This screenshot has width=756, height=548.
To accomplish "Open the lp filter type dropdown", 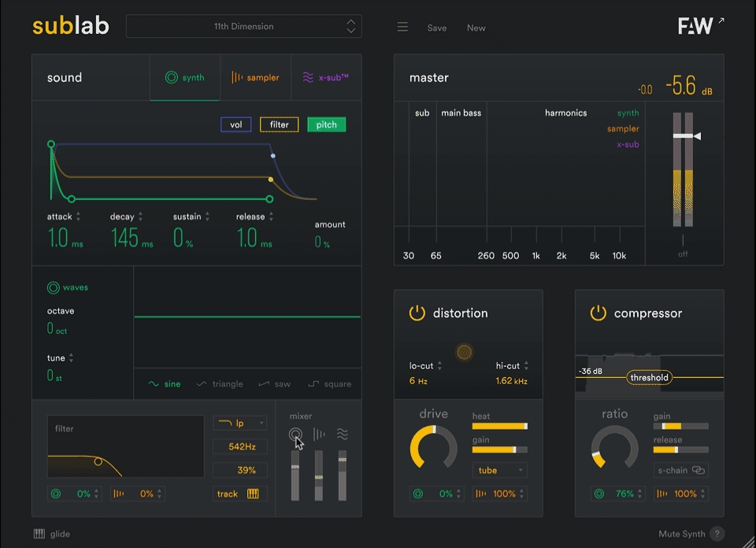I will tap(239, 423).
